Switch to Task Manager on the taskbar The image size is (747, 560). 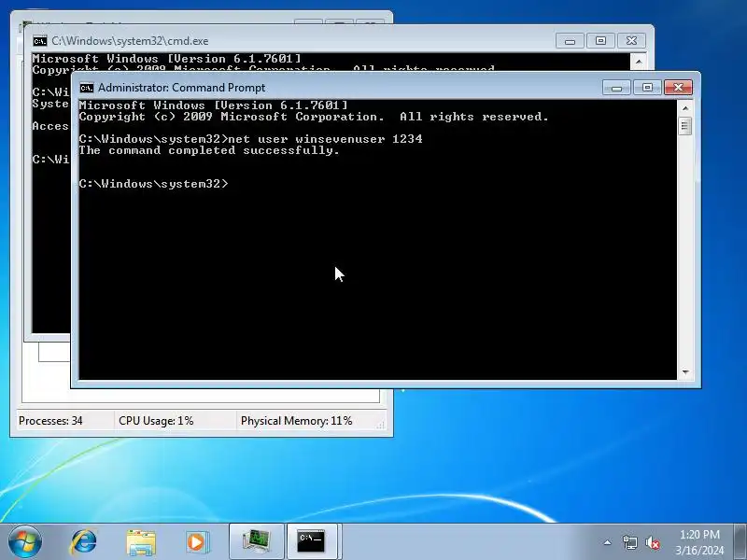(x=257, y=542)
